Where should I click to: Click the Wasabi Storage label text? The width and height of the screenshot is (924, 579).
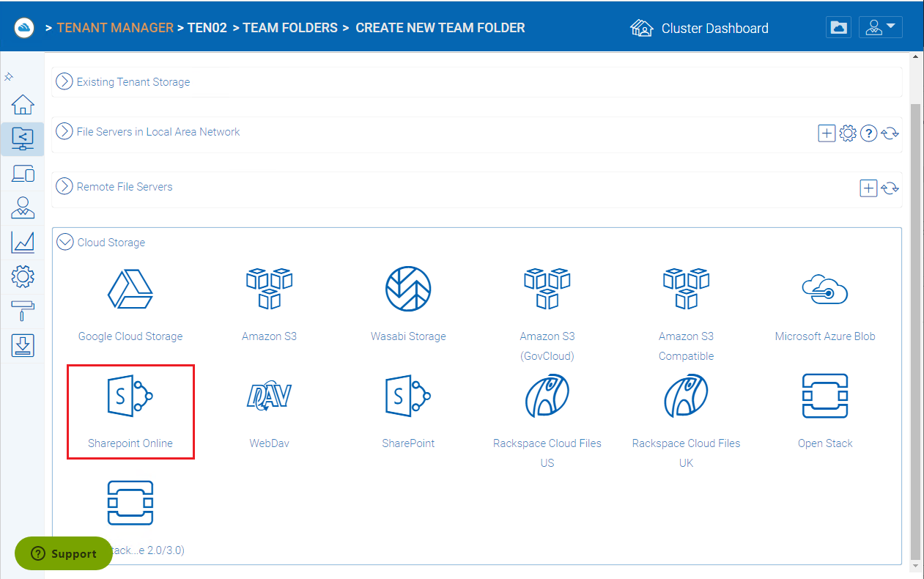point(408,336)
